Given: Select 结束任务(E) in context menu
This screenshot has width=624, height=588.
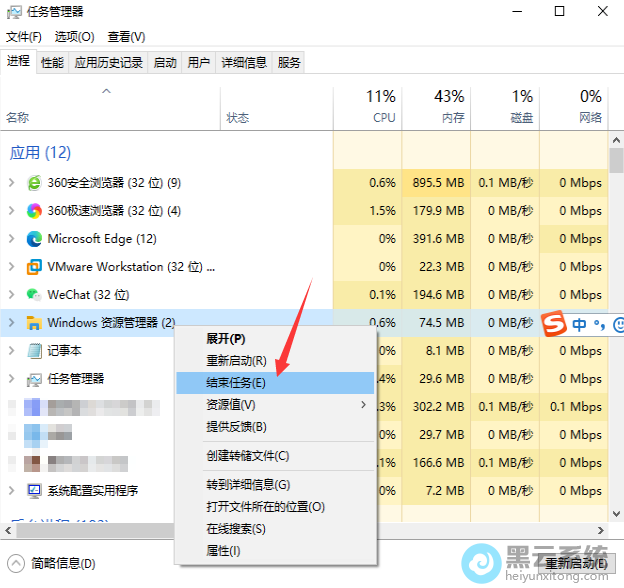Looking at the screenshot, I should 236,383.
